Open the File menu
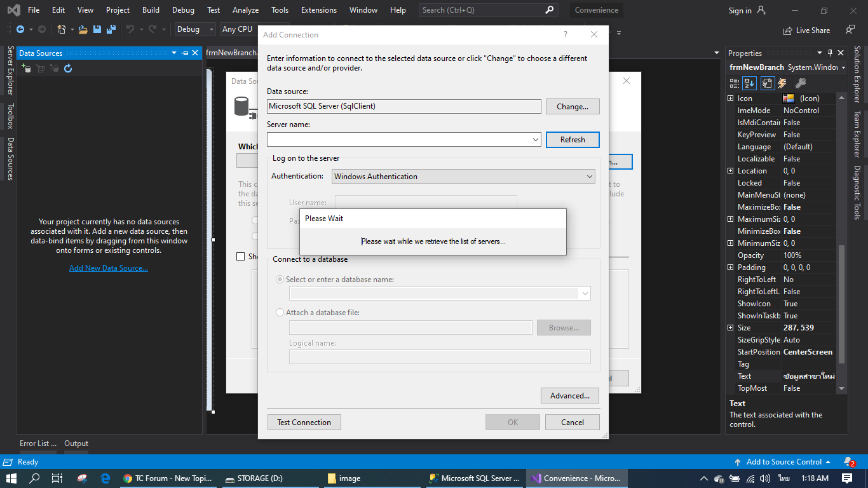Image resolution: width=868 pixels, height=488 pixels. click(34, 10)
